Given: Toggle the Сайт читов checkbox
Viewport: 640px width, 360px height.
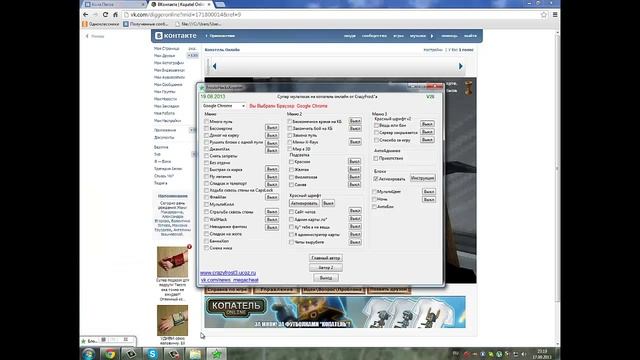Looking at the screenshot, I should click(x=291, y=212).
